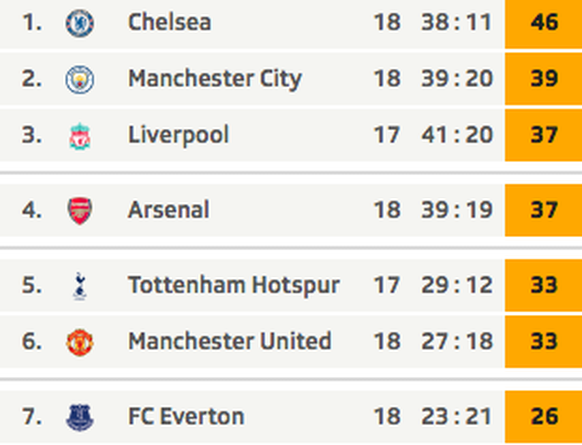Open the Liverpool team name

(178, 135)
